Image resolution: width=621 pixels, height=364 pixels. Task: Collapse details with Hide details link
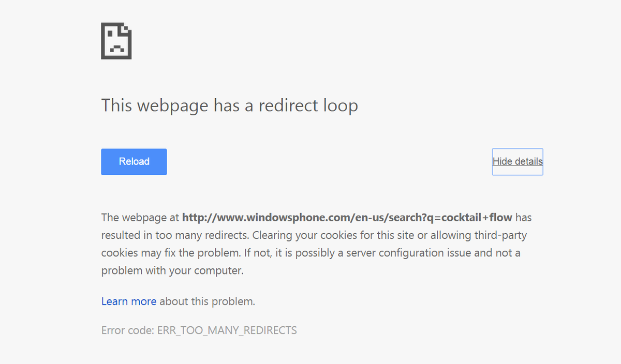point(517,161)
